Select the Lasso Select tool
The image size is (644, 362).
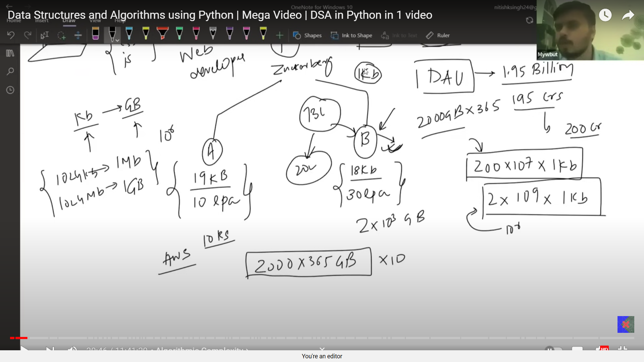click(x=61, y=35)
